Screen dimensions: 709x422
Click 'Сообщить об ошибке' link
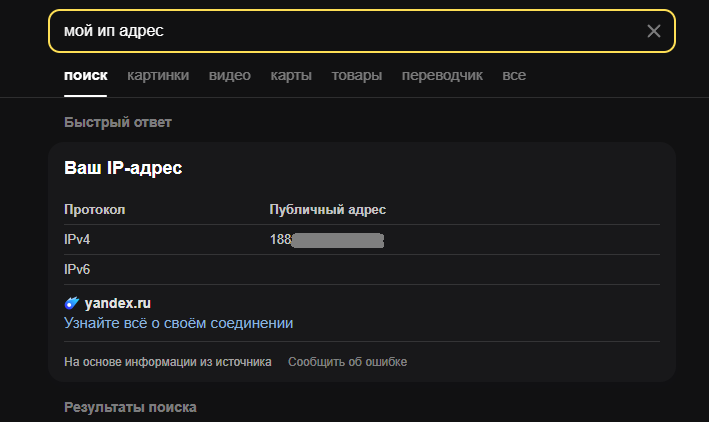pos(347,362)
